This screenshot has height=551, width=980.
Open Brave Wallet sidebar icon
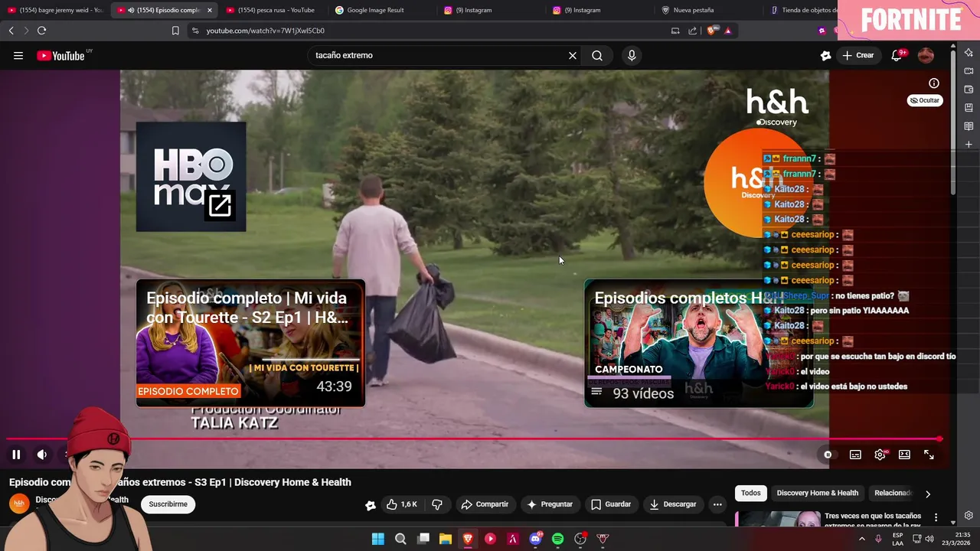coord(969,90)
